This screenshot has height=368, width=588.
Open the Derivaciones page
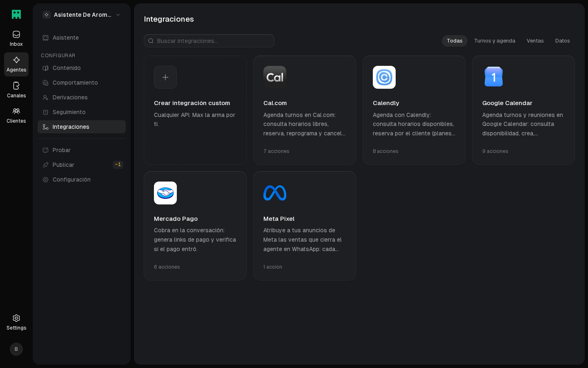click(82, 97)
